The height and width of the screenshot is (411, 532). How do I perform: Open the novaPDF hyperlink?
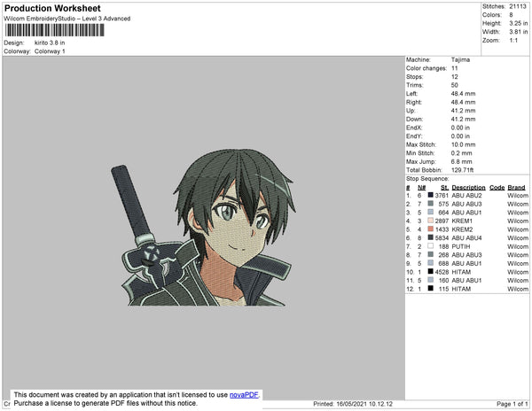pos(244,395)
